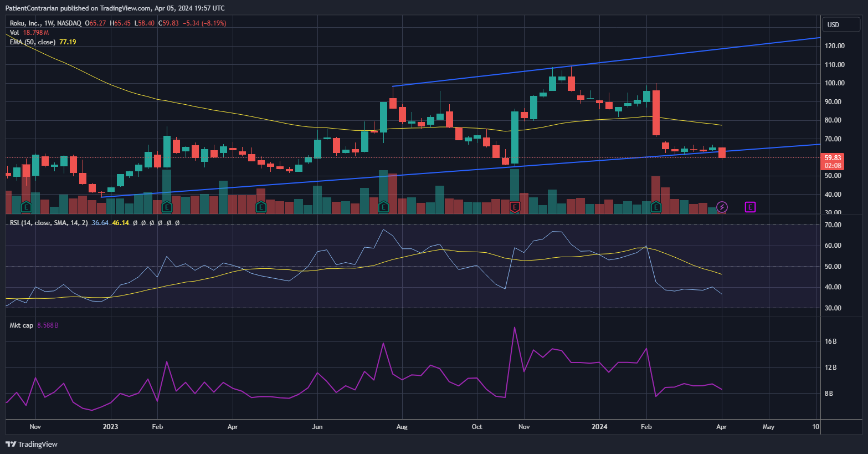
Task: Click the 8B market cap axis label
Action: [x=829, y=394]
